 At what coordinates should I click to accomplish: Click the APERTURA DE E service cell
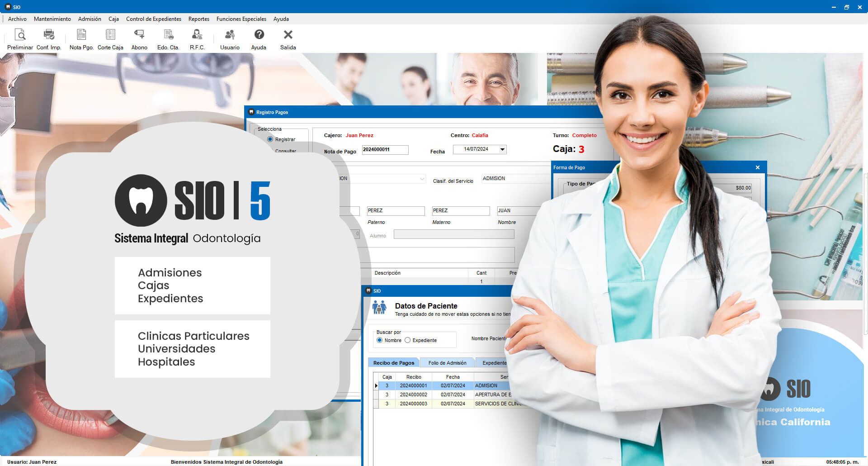pos(493,395)
